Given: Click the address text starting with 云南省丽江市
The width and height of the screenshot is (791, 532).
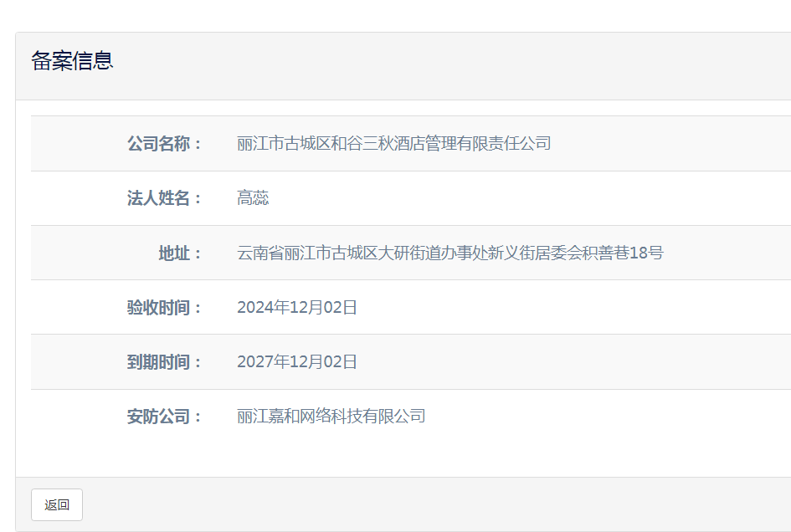Looking at the screenshot, I should (x=449, y=253).
